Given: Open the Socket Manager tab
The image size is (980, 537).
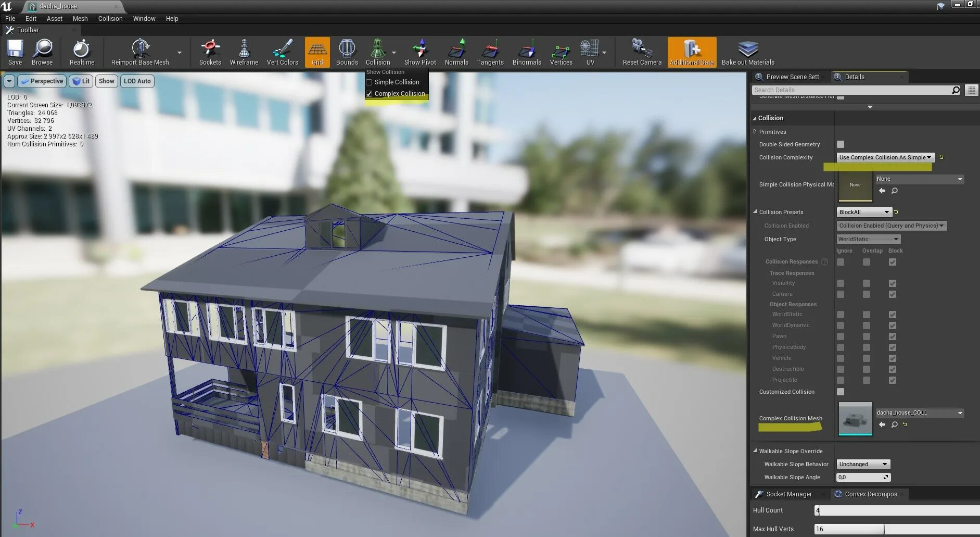Looking at the screenshot, I should (x=789, y=494).
